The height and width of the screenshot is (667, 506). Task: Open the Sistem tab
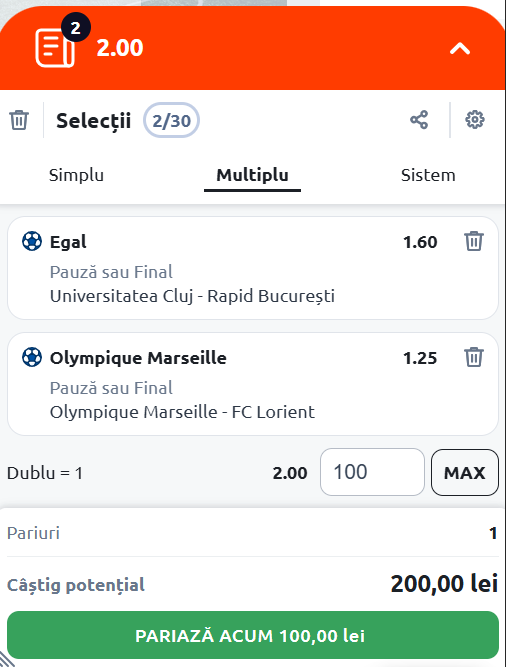[428, 175]
